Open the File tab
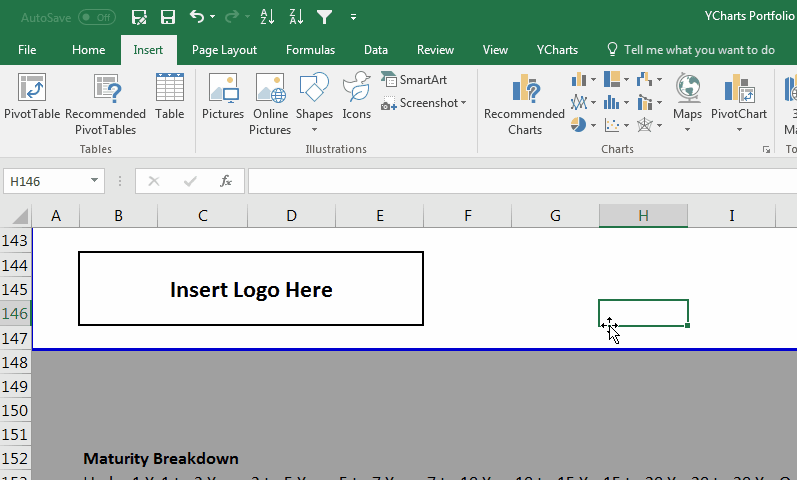This screenshot has width=797, height=480. pos(27,50)
